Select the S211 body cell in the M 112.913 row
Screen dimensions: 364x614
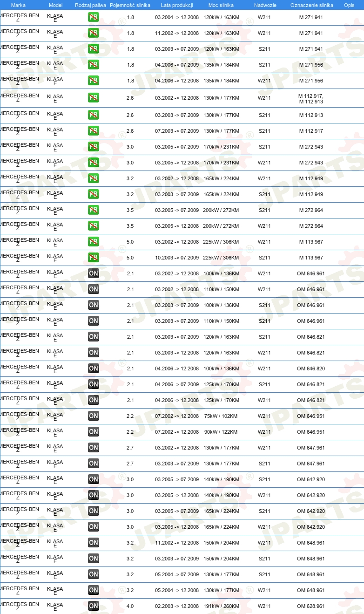pos(264,116)
